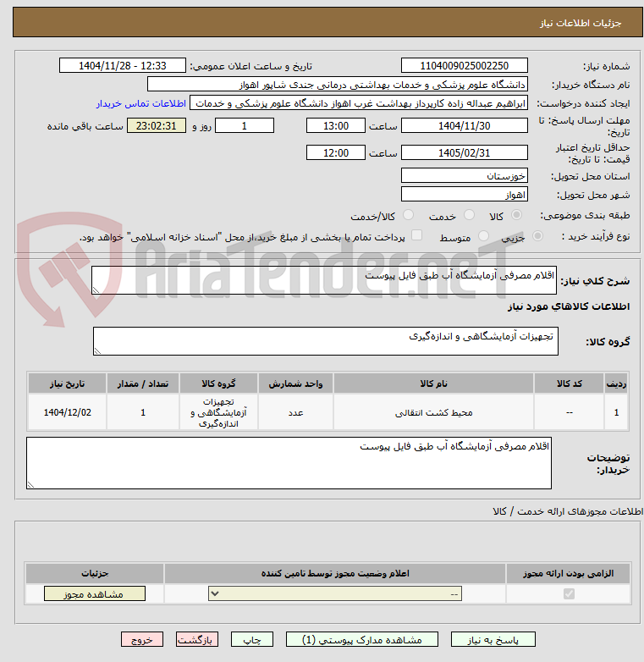Click the validity time field 12:00
The image size is (644, 662).
pos(335,152)
